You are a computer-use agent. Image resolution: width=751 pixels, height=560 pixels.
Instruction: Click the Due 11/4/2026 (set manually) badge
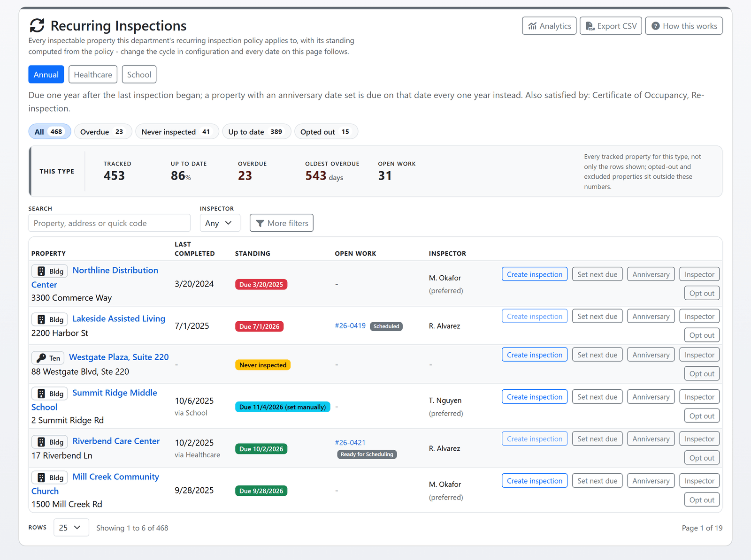[x=283, y=407]
